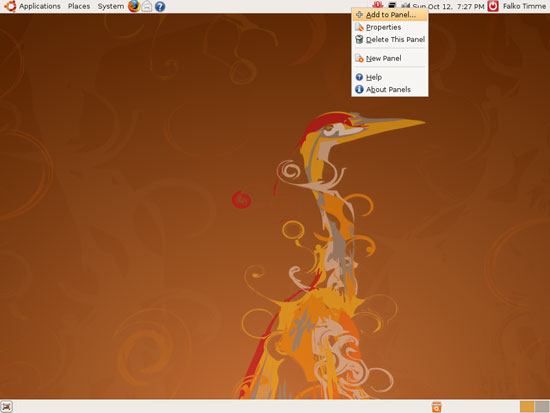Open the Evolution mail envelope icon
Viewport: 550px width, 413px height.
[147, 6]
